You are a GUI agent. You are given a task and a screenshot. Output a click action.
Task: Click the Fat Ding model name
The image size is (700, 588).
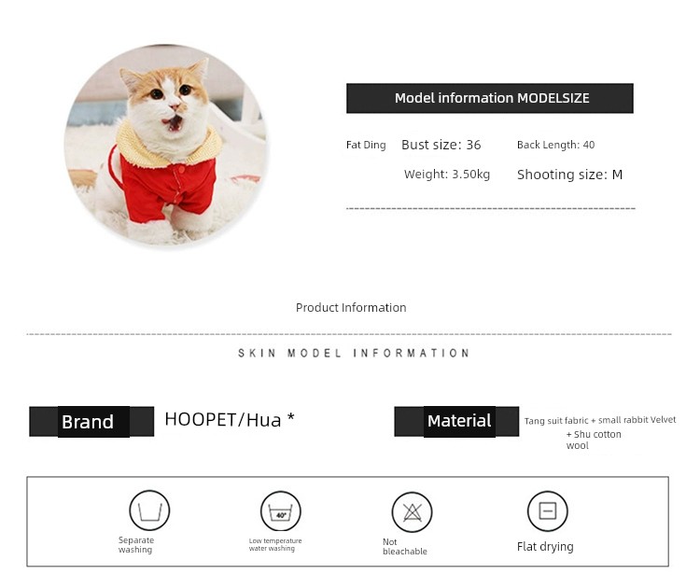(x=366, y=145)
